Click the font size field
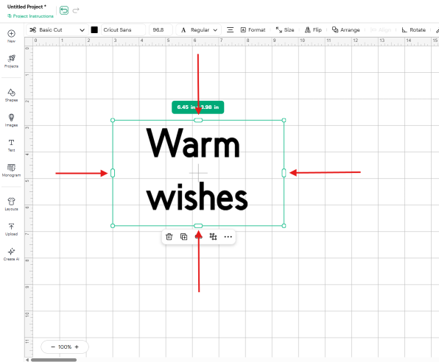 pos(160,30)
